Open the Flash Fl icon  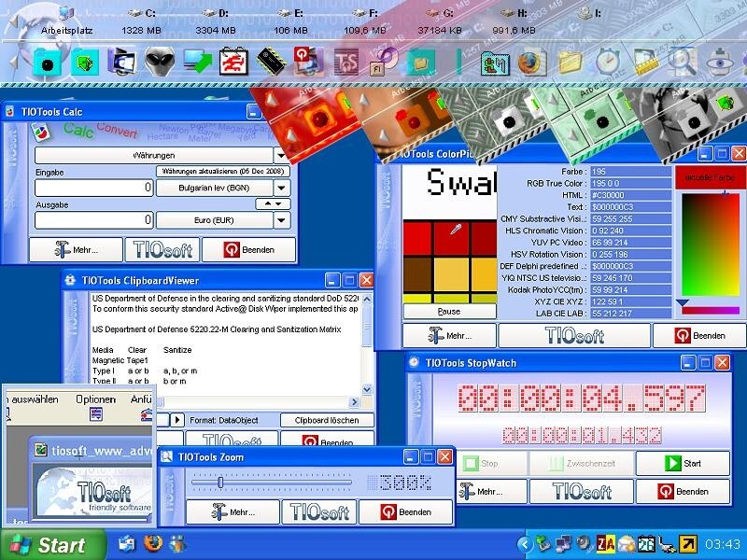point(383,63)
